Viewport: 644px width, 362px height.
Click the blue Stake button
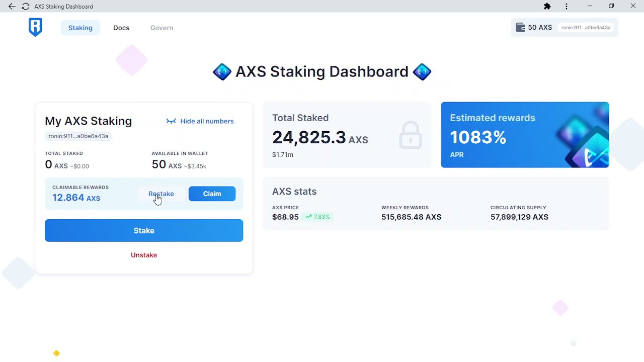[144, 230]
